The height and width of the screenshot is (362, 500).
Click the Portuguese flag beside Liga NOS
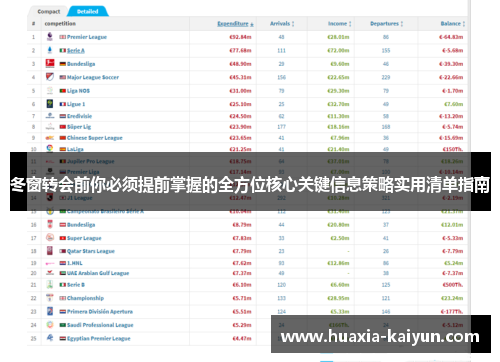(x=62, y=91)
